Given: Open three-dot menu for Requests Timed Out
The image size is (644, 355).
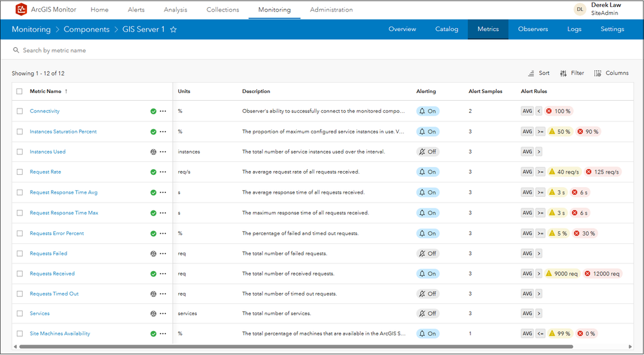Looking at the screenshot, I should pyautogui.click(x=163, y=294).
